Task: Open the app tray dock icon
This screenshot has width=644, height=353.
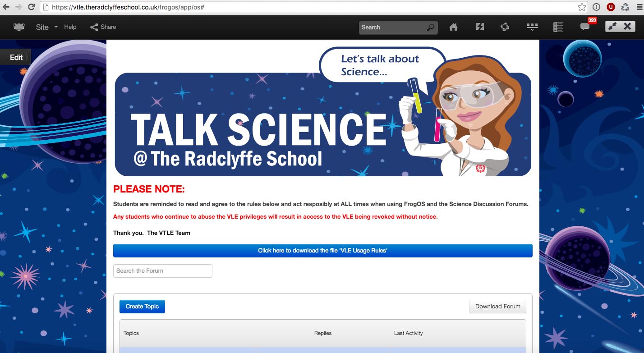Action: pos(532,27)
